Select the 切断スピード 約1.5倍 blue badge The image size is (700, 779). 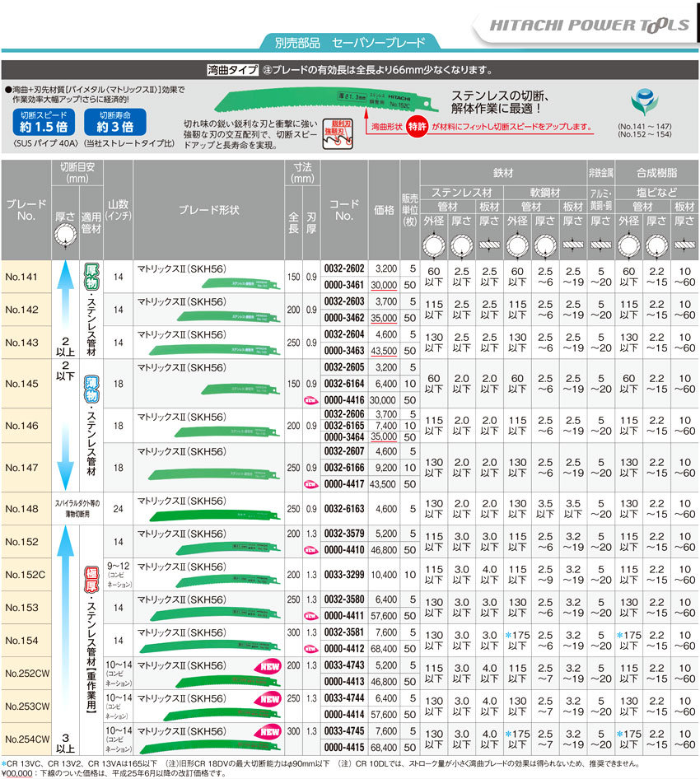[x=44, y=122]
